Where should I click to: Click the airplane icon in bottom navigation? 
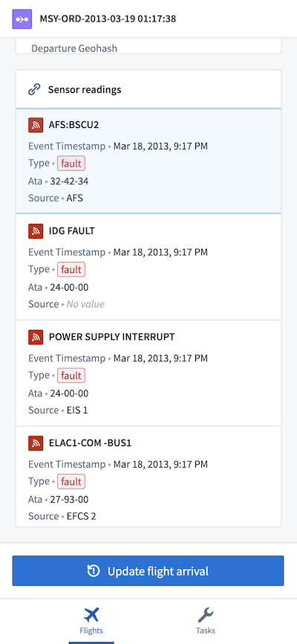91,615
